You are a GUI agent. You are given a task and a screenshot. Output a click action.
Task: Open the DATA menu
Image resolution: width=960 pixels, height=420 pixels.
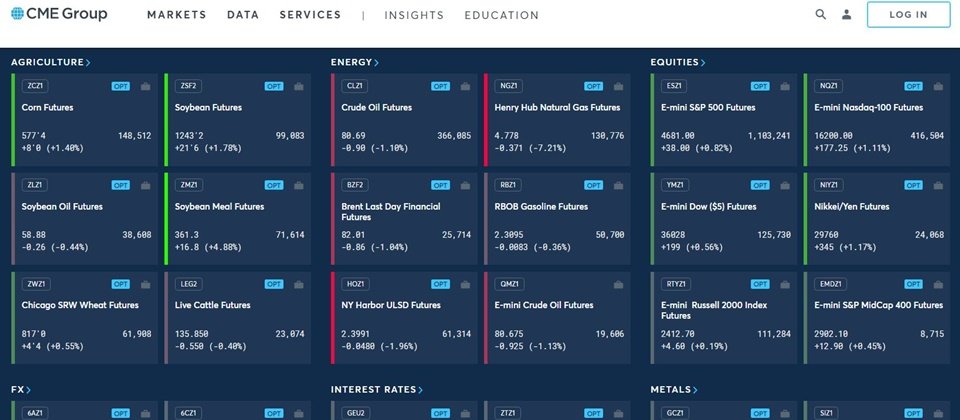(242, 15)
